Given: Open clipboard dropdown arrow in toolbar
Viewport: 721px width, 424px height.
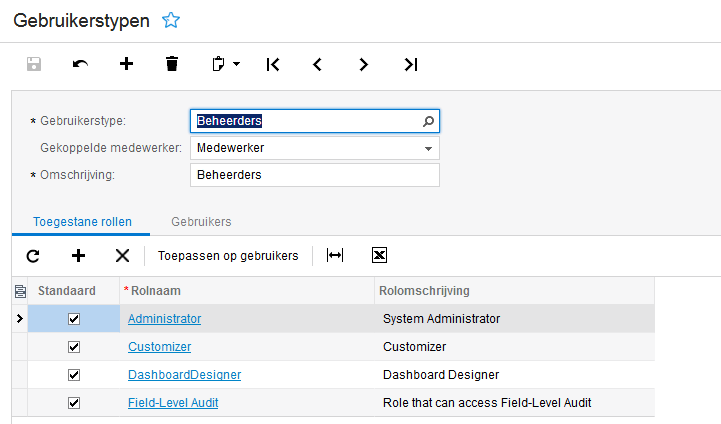Looking at the screenshot, I should [237, 64].
